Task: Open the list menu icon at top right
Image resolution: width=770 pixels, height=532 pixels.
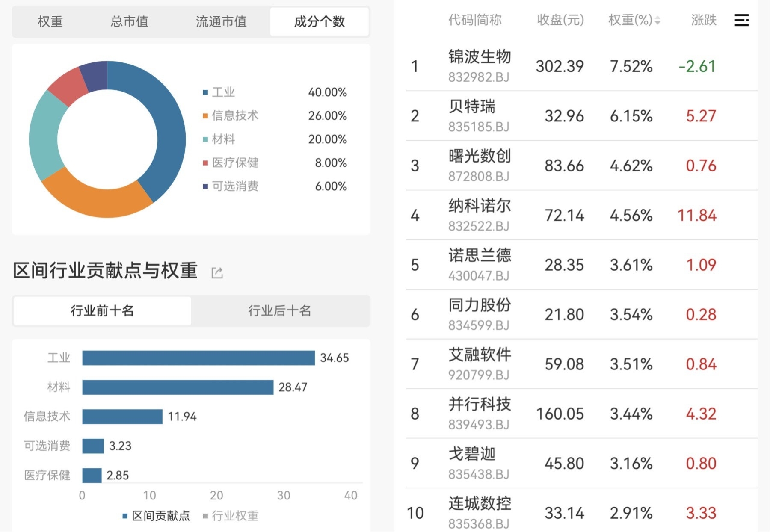Action: (x=741, y=20)
